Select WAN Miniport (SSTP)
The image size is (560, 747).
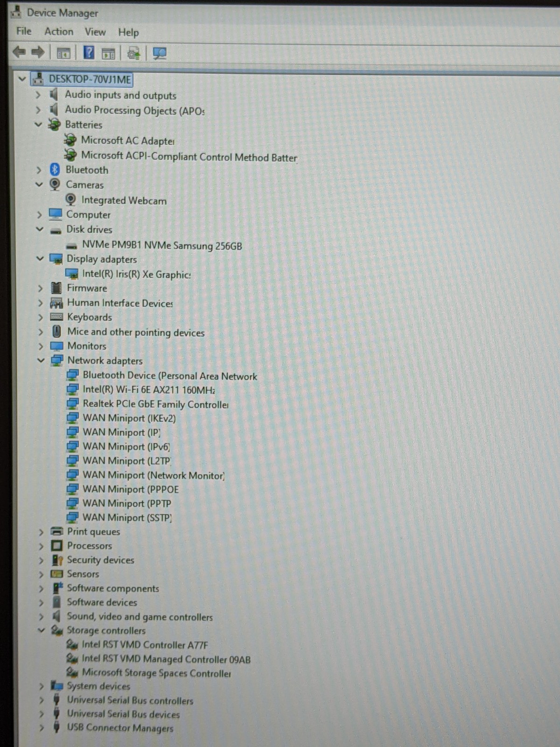[x=127, y=517]
